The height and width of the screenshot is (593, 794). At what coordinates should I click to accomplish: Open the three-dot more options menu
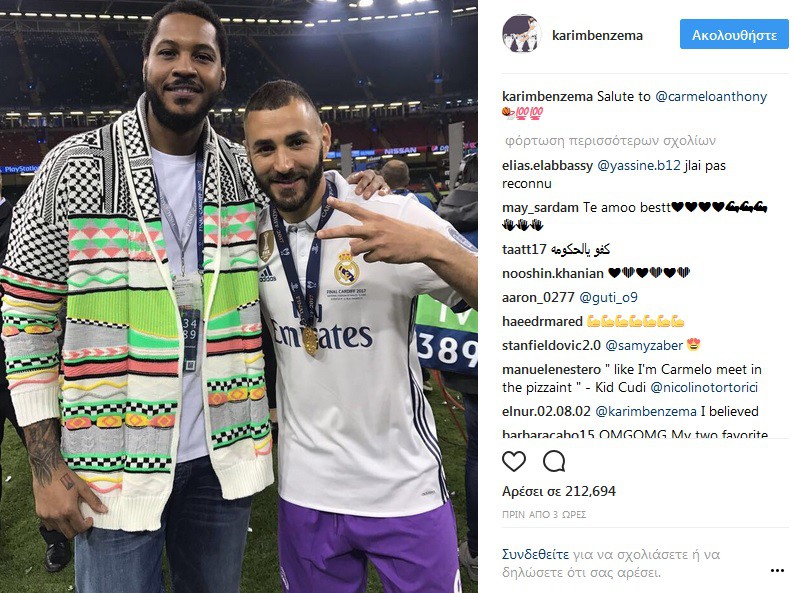click(x=777, y=570)
